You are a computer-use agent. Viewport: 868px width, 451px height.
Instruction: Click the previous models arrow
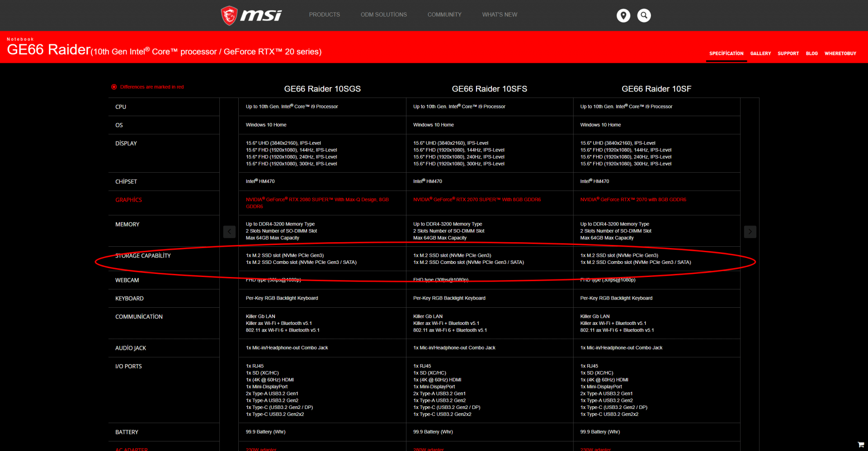pos(230,232)
